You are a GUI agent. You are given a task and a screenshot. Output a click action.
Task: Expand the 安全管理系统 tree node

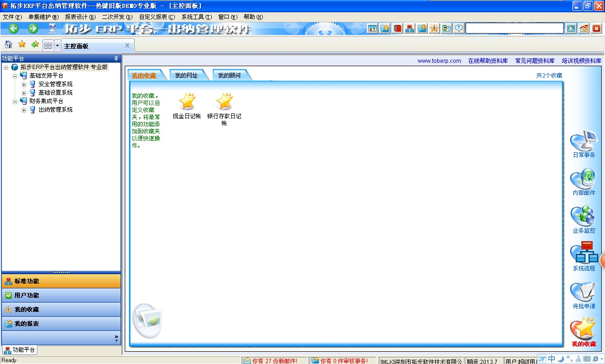click(x=24, y=84)
